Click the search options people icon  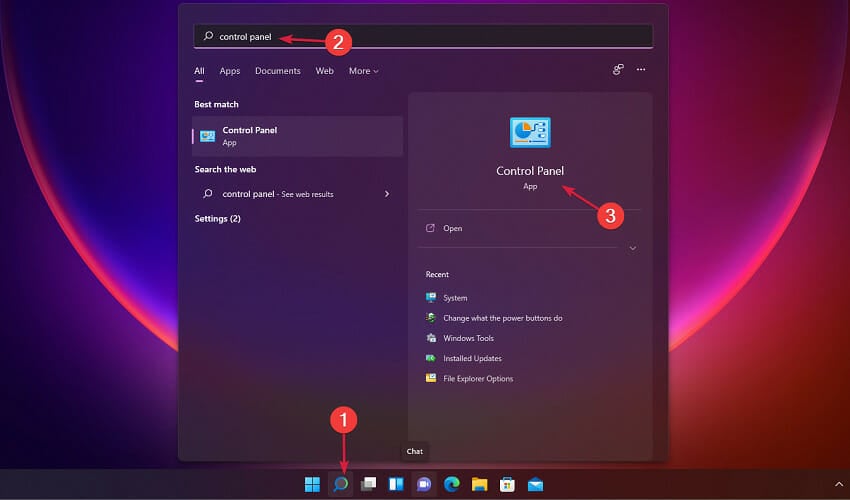point(618,69)
